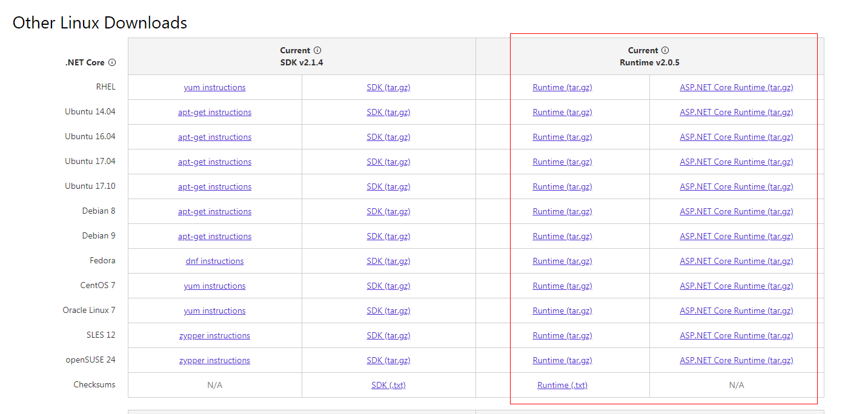
Task: Download Runtime (tar.gz) for SLES 12
Action: coord(563,335)
